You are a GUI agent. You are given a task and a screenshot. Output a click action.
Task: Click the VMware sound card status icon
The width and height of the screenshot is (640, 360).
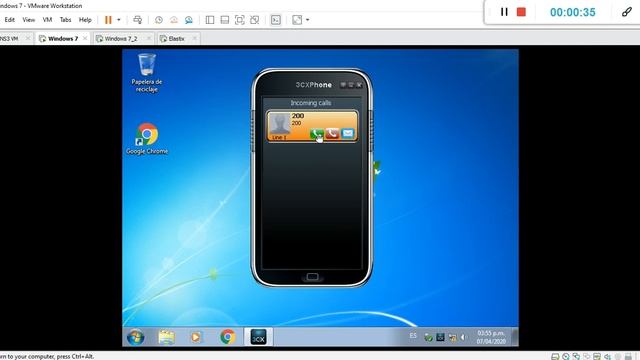608,357
